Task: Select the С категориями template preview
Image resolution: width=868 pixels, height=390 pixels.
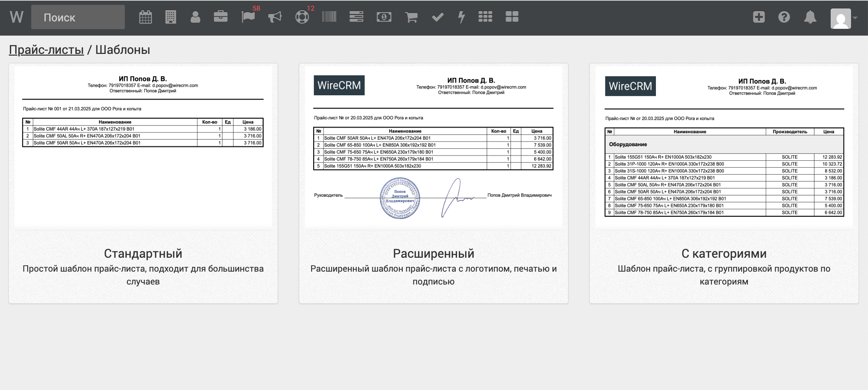Action: click(724, 147)
